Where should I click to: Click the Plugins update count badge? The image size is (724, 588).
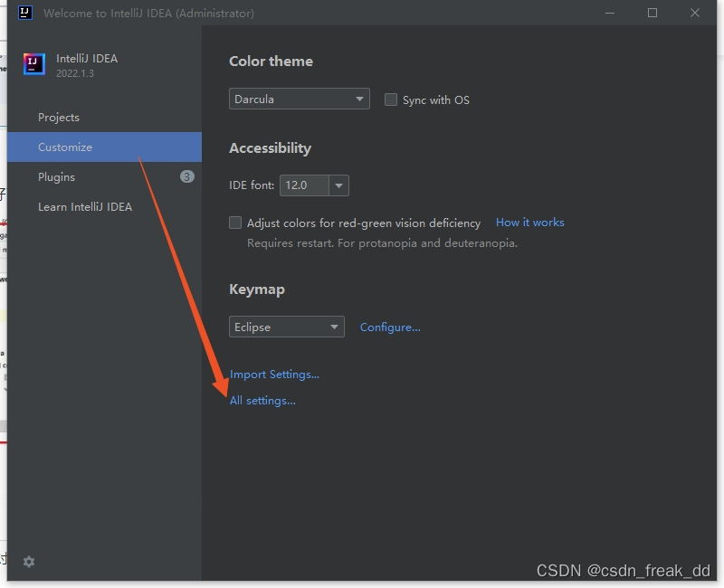click(x=187, y=176)
